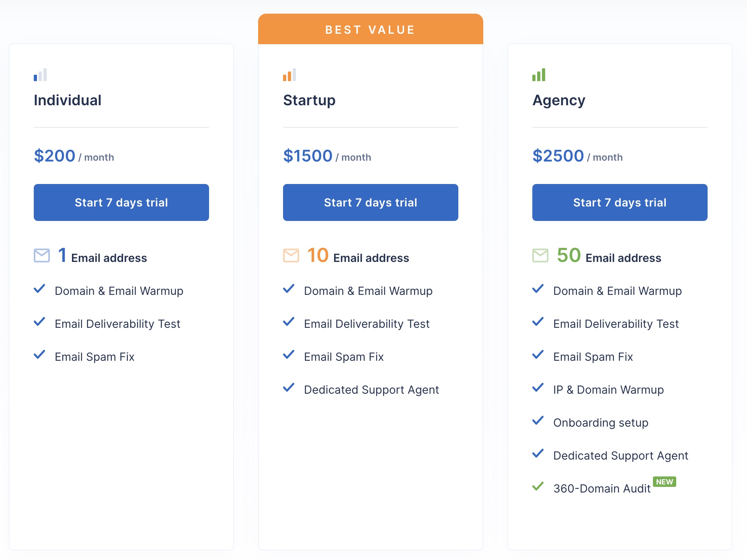Click the blue signal-bars icon above Individual
This screenshot has width=747, height=560.
click(x=40, y=75)
